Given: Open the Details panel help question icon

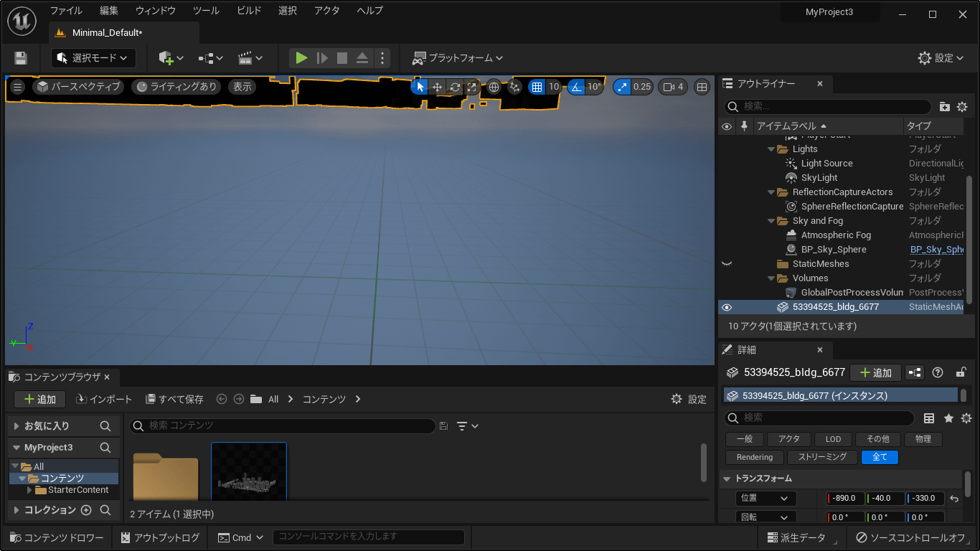Looking at the screenshot, I should pos(938,372).
